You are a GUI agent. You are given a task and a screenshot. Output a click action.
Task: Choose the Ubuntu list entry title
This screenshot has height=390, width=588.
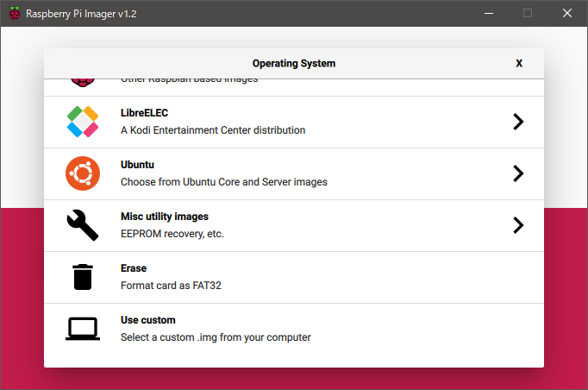coord(137,165)
